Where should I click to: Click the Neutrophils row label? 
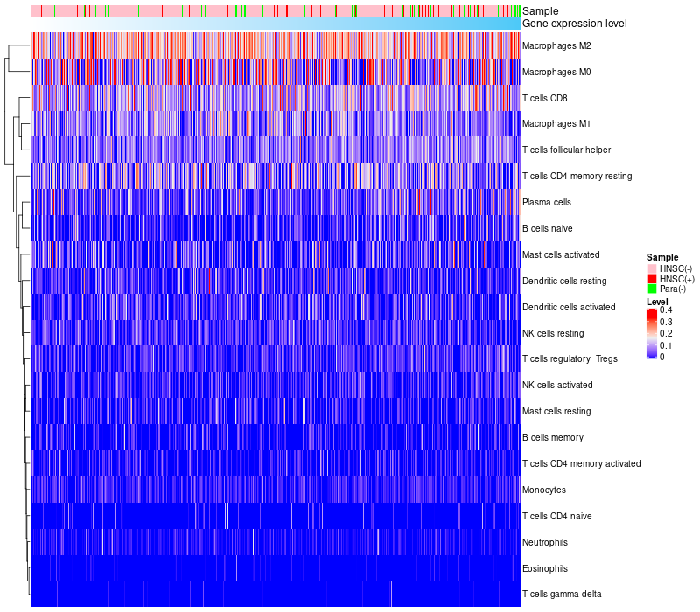[545, 542]
